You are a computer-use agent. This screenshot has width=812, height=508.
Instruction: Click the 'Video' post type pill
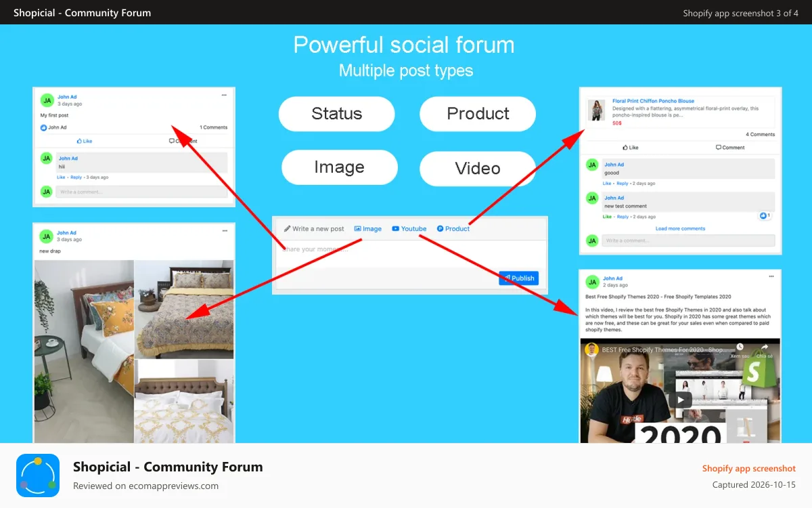click(x=478, y=169)
